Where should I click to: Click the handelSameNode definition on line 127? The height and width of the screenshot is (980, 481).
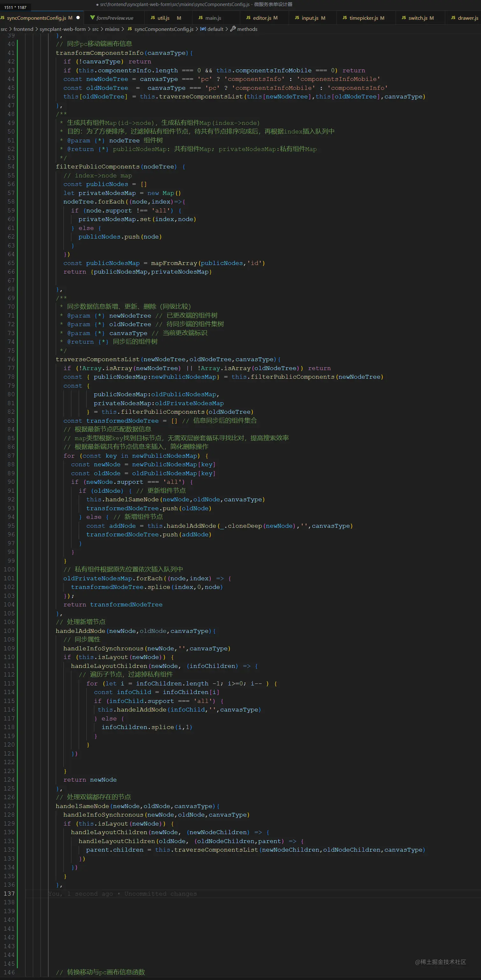pyautogui.click(x=82, y=806)
